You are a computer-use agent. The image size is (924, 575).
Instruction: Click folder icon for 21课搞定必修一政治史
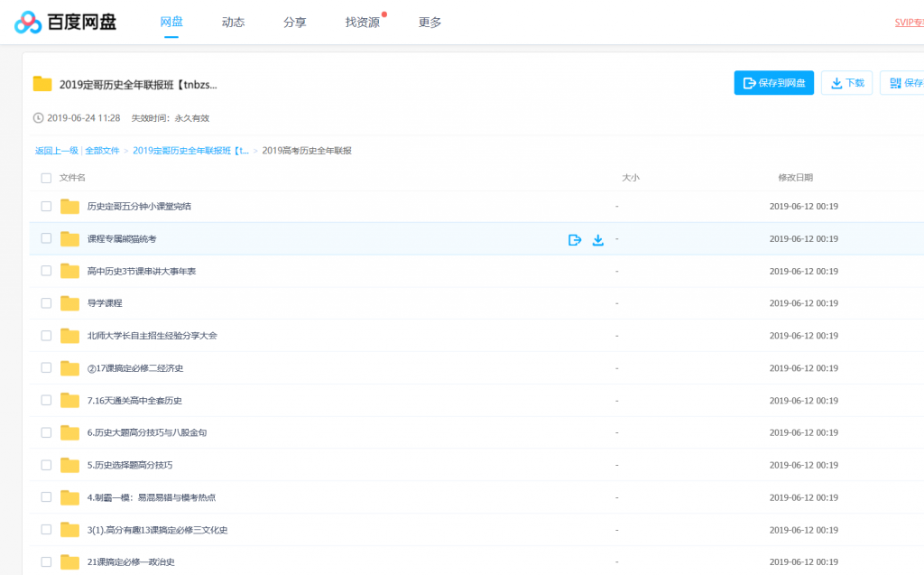pyautogui.click(x=70, y=561)
